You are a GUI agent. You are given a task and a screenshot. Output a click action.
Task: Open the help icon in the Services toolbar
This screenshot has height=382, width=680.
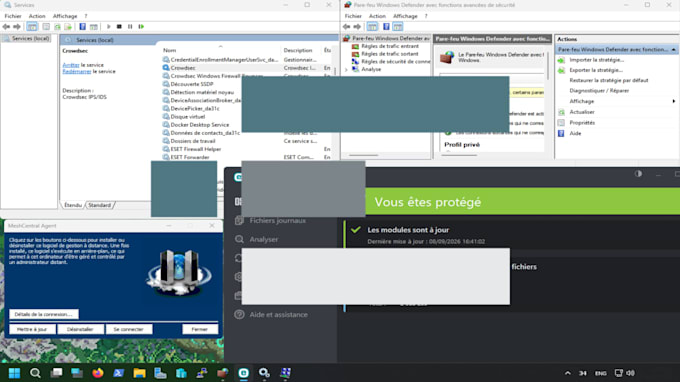click(82, 26)
